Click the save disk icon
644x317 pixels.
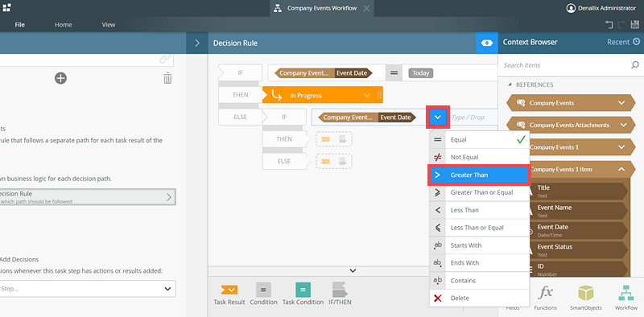634,25
